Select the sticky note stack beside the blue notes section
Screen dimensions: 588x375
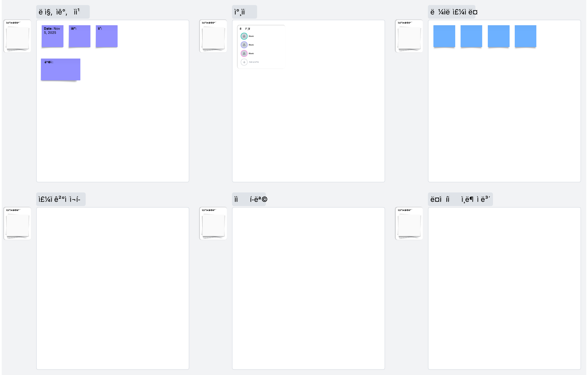pos(409,36)
